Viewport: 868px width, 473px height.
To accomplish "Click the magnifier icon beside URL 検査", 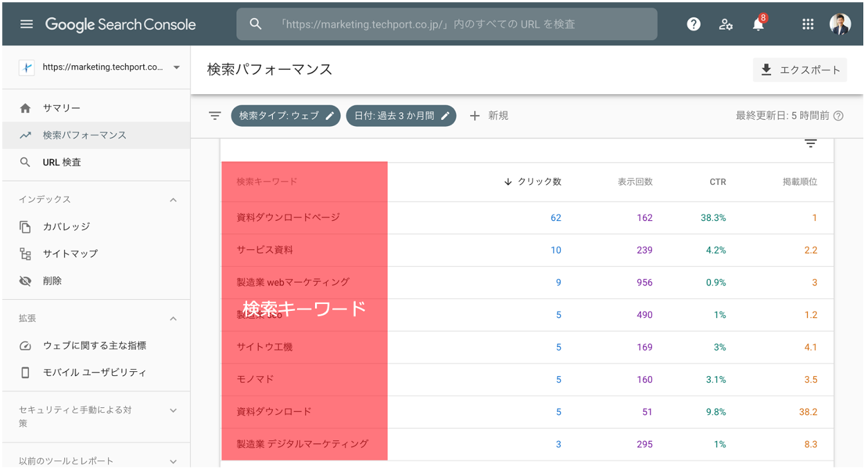I will click(26, 162).
